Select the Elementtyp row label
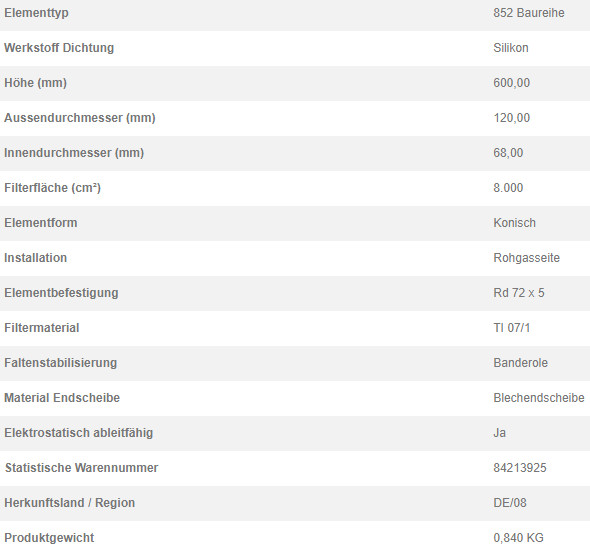This screenshot has height=548, width=590. (x=36, y=13)
